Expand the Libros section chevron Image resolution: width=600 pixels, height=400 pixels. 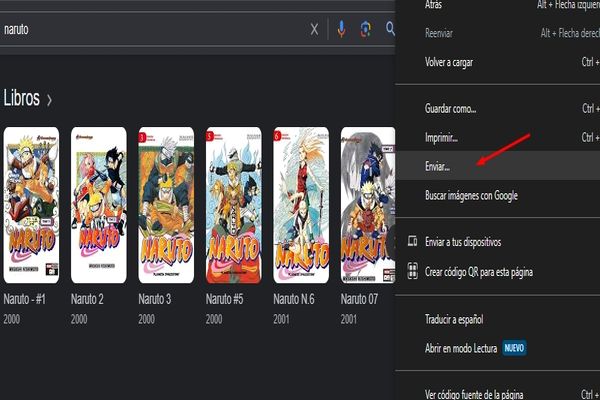(x=49, y=100)
